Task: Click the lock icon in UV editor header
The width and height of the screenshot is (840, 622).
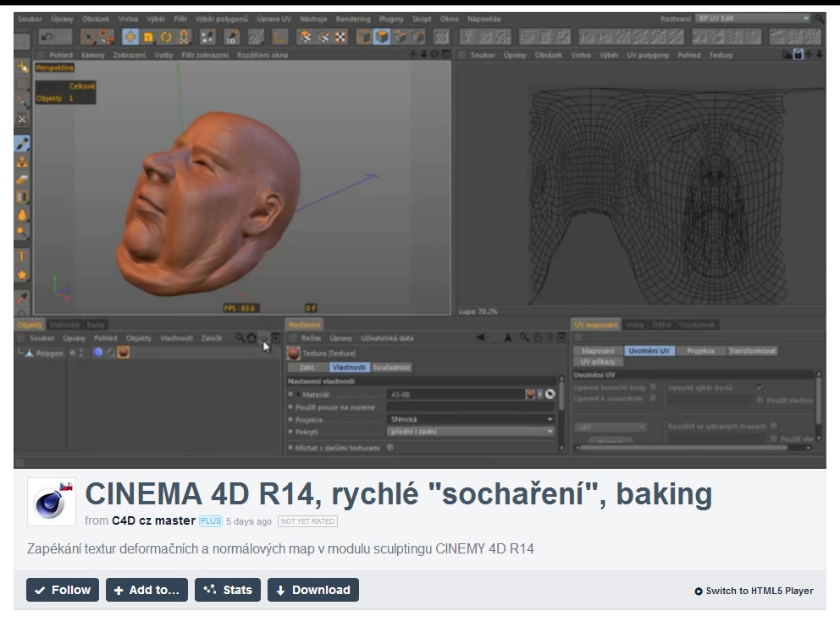Action: pos(799,54)
